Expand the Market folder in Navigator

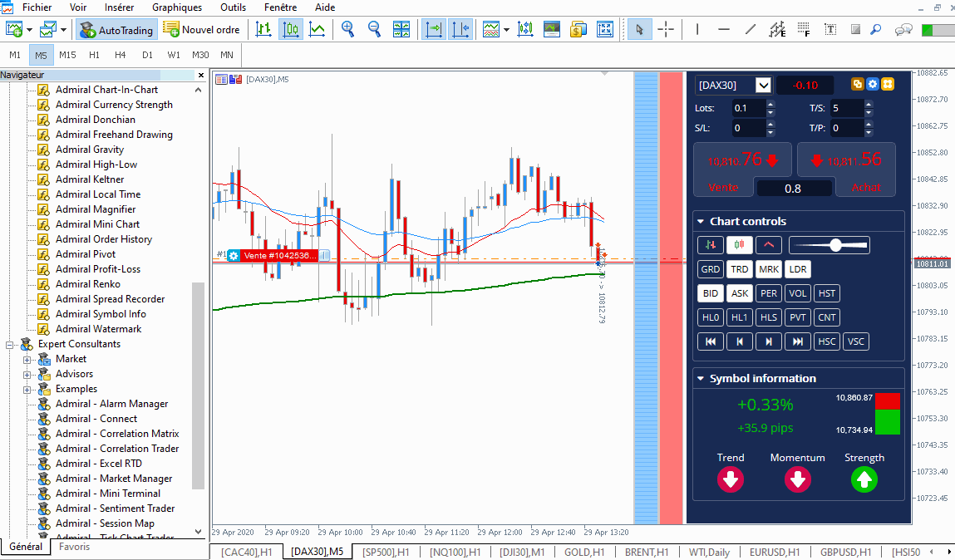tap(27, 360)
